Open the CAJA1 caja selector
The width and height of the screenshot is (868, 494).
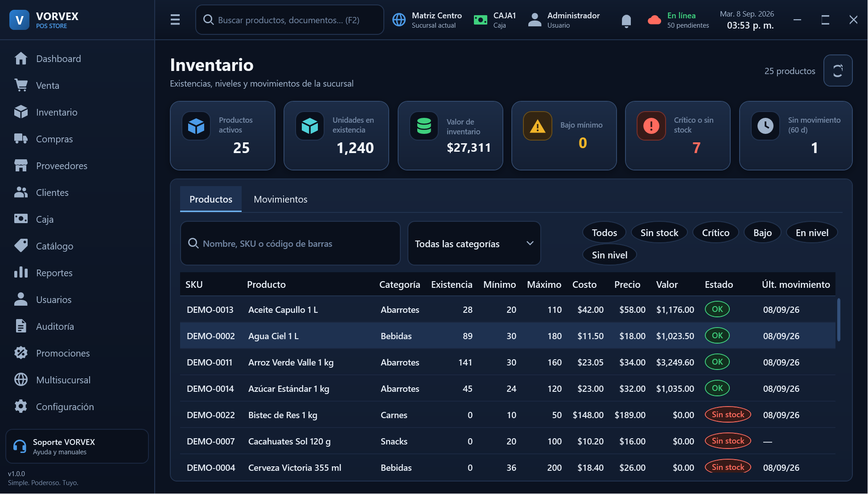click(x=495, y=20)
